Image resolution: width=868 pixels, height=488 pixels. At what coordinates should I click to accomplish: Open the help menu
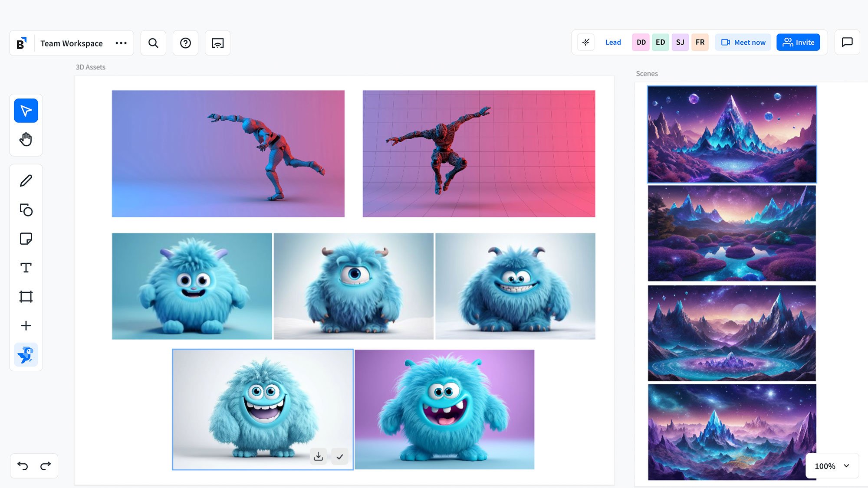[x=185, y=43]
